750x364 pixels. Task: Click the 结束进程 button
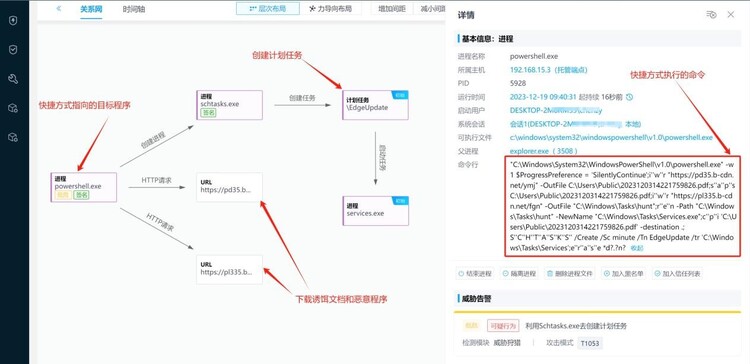475,274
